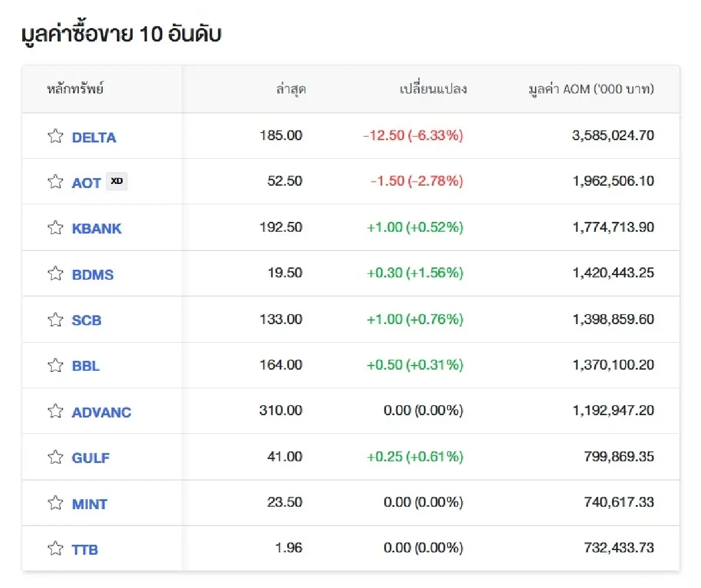Select the favorite star for KBANK
701x588 pixels.
point(55,227)
